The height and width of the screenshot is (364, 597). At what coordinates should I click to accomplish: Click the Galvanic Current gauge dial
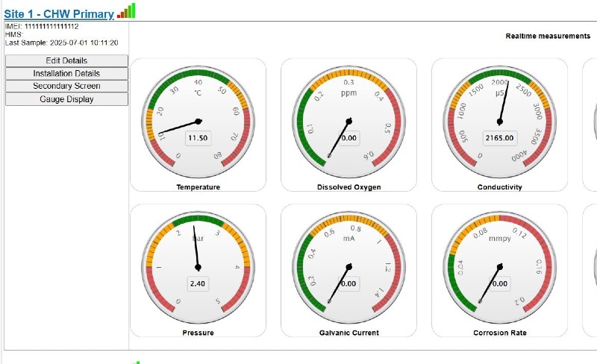click(x=348, y=267)
